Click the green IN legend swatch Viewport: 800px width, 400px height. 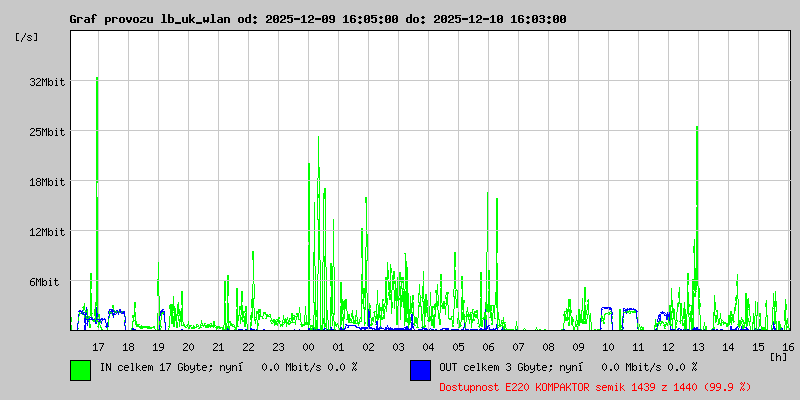click(x=80, y=369)
